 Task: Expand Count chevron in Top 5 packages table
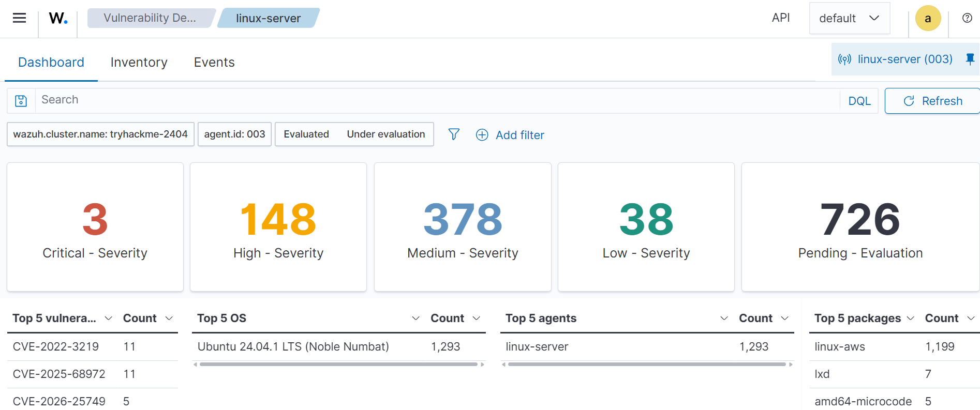pyautogui.click(x=971, y=318)
